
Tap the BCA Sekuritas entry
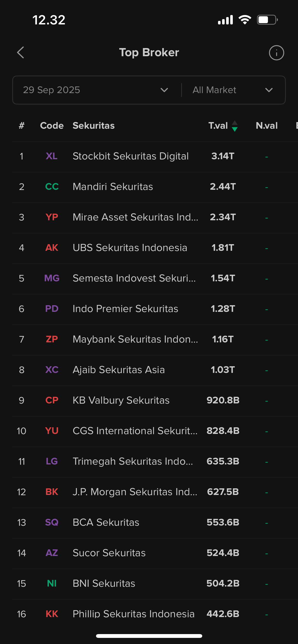[x=106, y=522]
